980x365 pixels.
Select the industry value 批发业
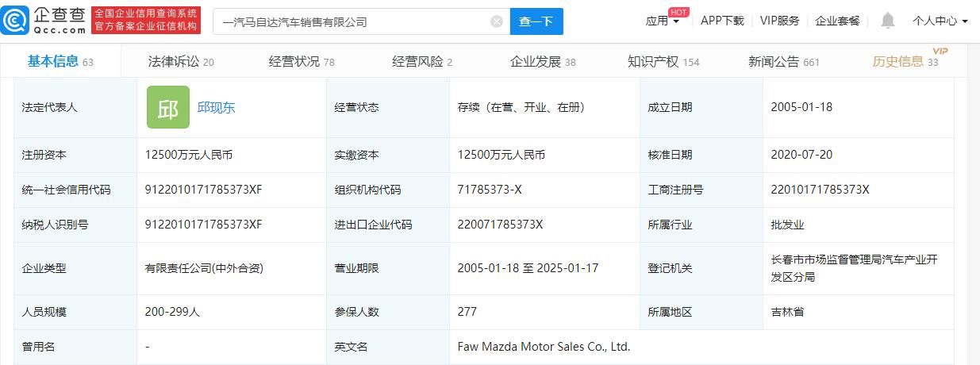787,225
